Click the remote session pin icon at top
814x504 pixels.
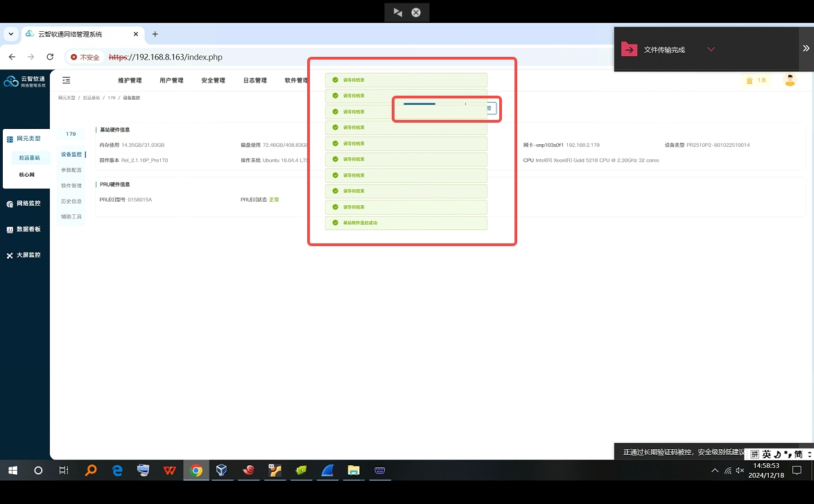point(398,12)
